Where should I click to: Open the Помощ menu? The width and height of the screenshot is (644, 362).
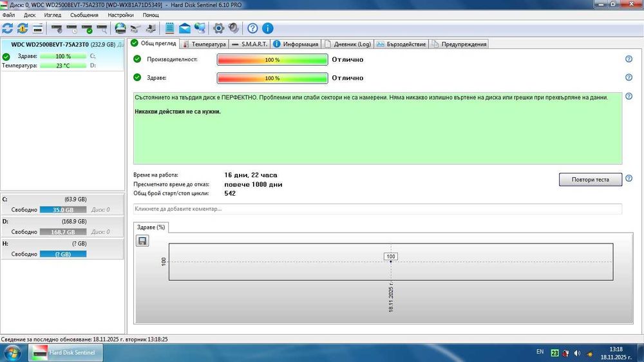tap(151, 15)
